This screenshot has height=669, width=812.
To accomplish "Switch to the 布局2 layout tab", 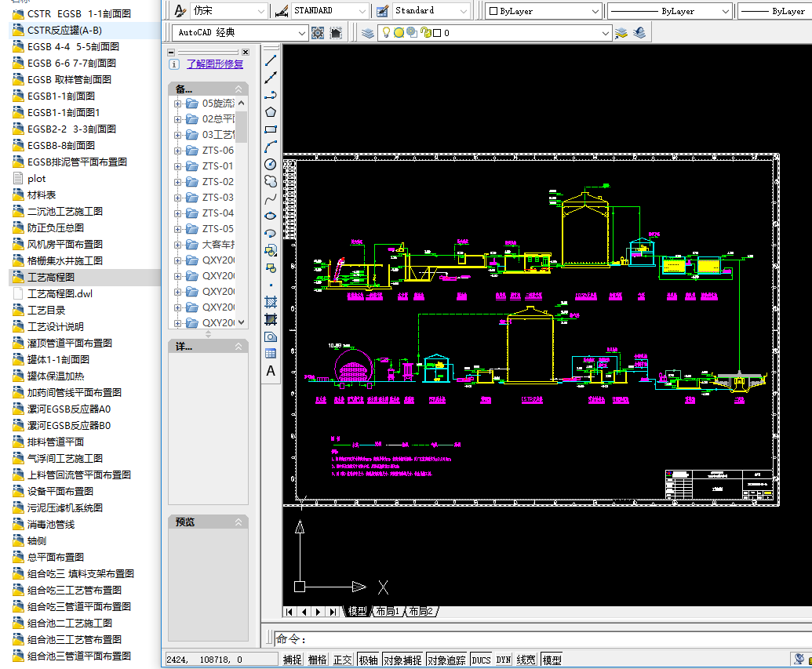I will pyautogui.click(x=420, y=611).
